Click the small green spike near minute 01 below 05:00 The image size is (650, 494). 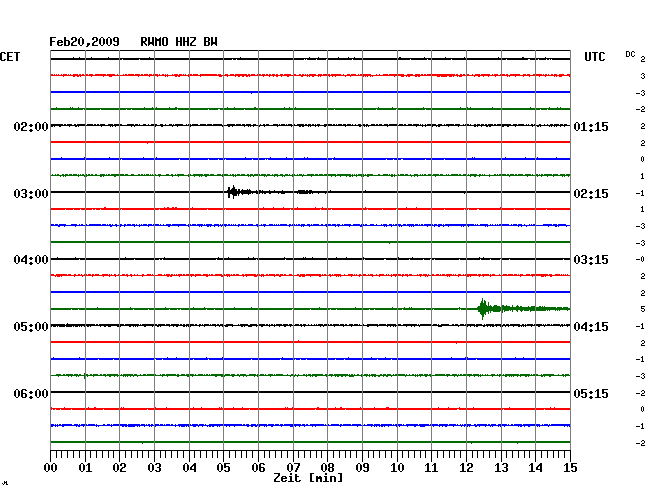tap(85, 376)
